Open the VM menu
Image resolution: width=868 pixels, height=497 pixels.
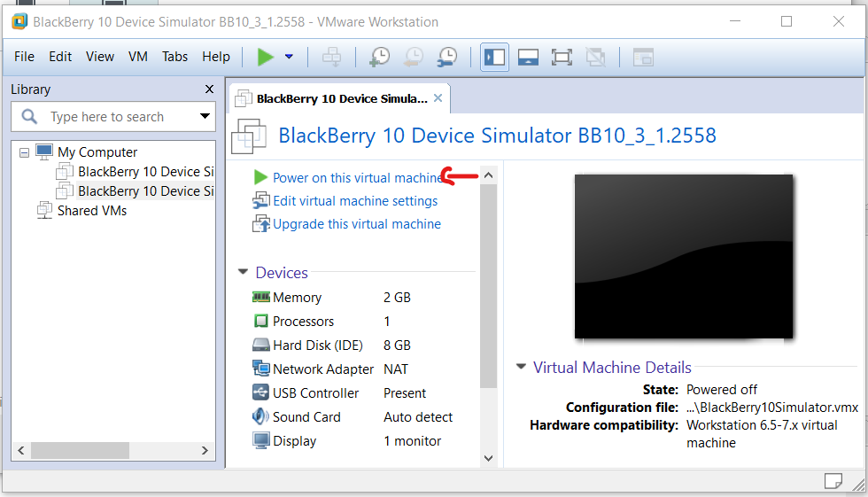pos(138,57)
